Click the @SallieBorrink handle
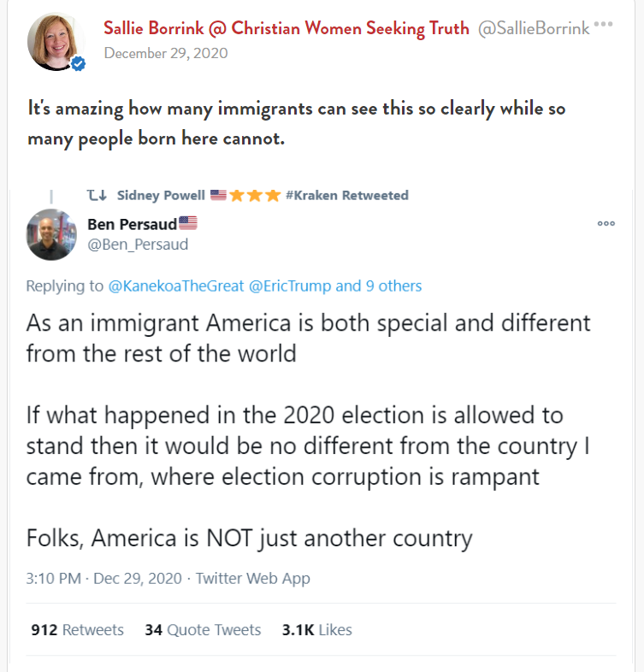This screenshot has width=644, height=672. (534, 28)
